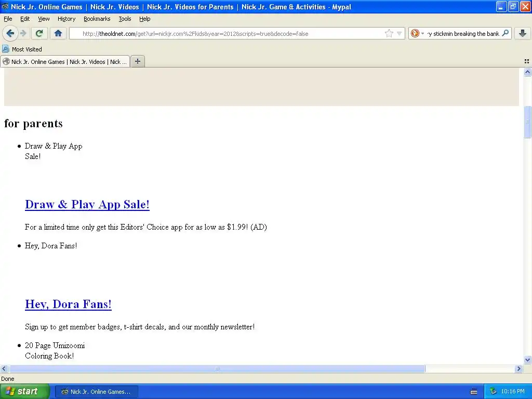Click the 'Hey, Dora Fans!' bullet text
This screenshot has width=532, height=399.
coord(51,246)
